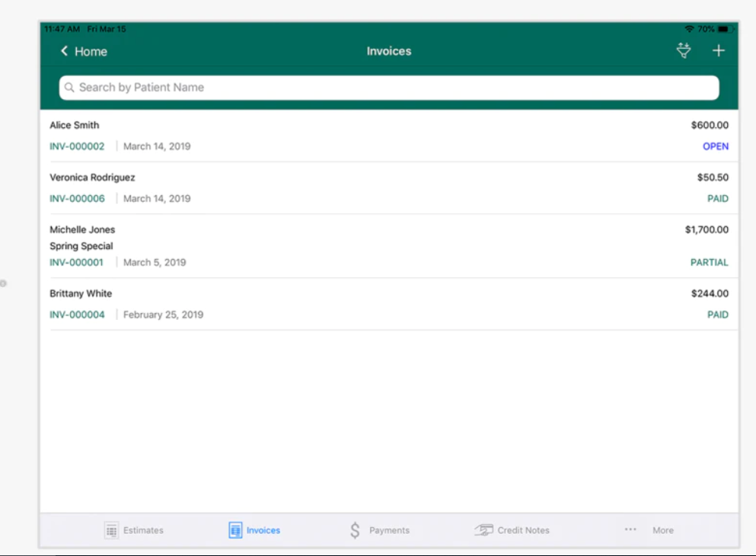Select March 14, 2019 date for INV-000006
Image resolution: width=756 pixels, height=556 pixels.
[157, 198]
